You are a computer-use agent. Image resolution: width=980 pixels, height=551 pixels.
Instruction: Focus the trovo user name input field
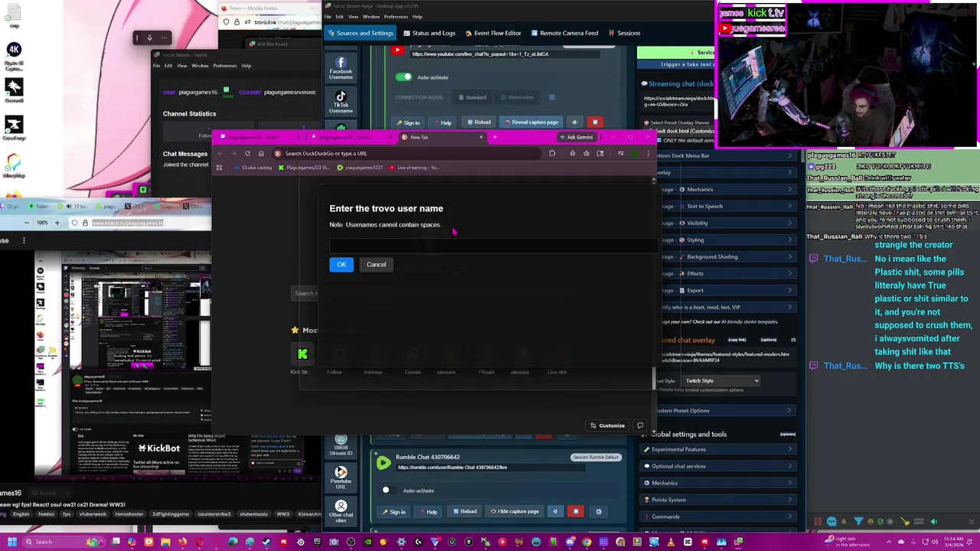click(493, 245)
